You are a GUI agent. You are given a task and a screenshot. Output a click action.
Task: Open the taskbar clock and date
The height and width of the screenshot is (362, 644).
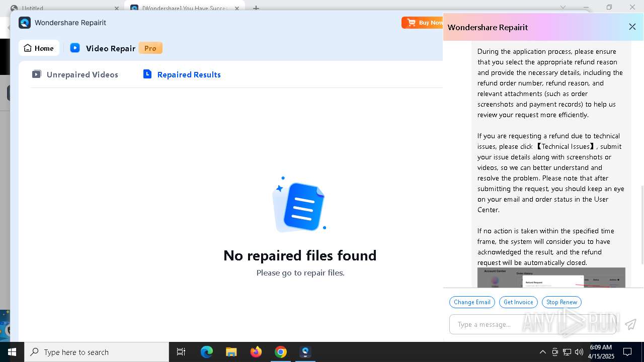tap(602, 352)
